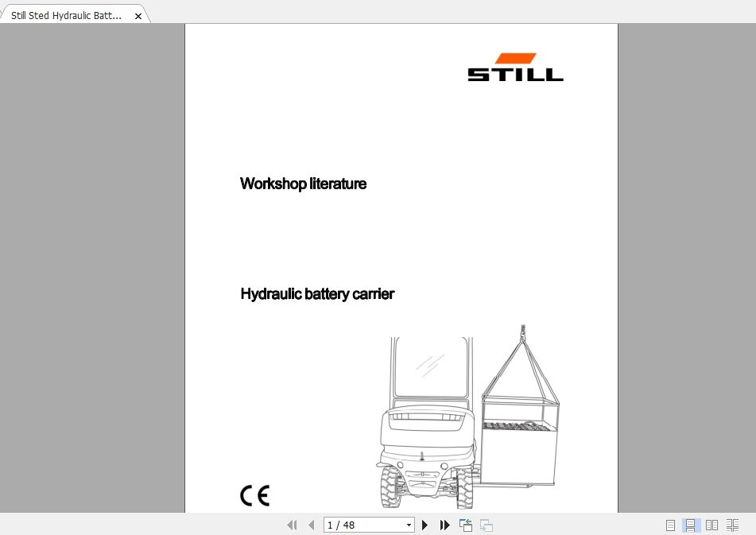Go to the previous page

(x=312, y=525)
